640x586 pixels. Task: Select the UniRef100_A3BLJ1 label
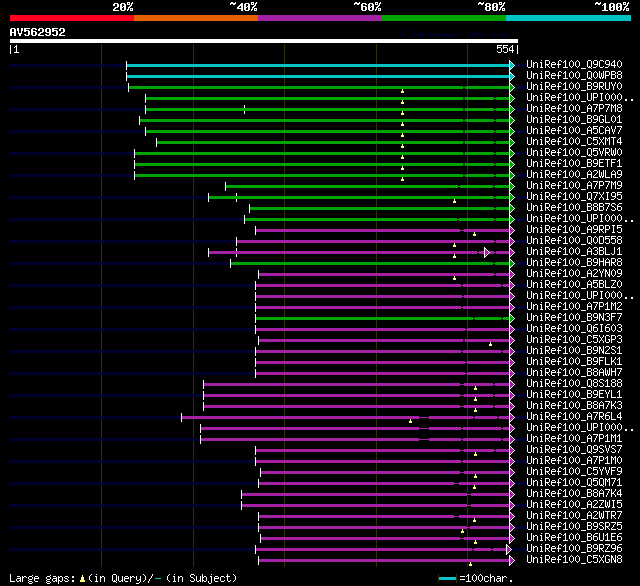point(574,252)
